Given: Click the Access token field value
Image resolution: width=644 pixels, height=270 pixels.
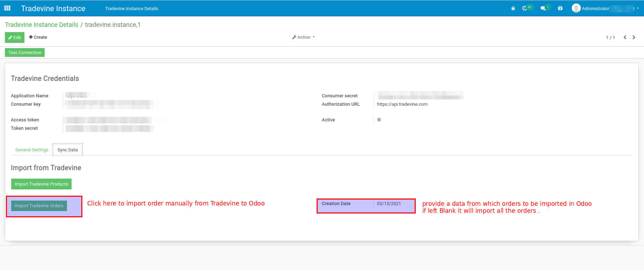Looking at the screenshot, I should (108, 120).
